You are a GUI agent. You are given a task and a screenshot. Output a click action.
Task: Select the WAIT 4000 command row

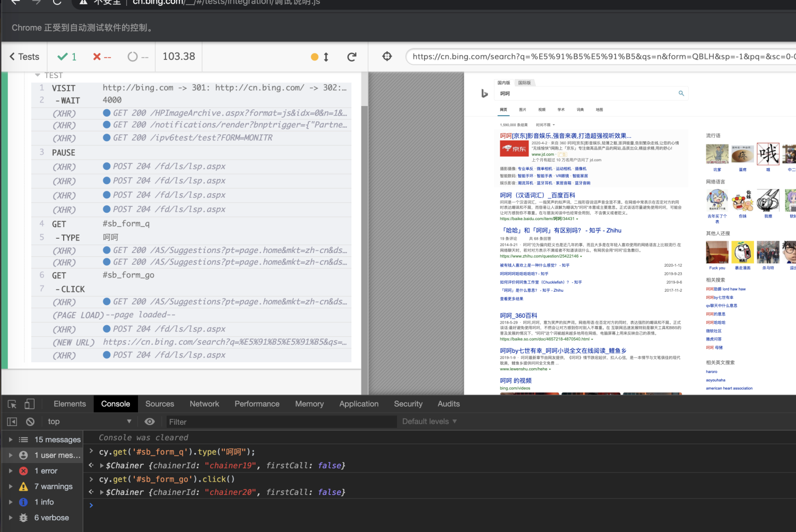(191, 100)
